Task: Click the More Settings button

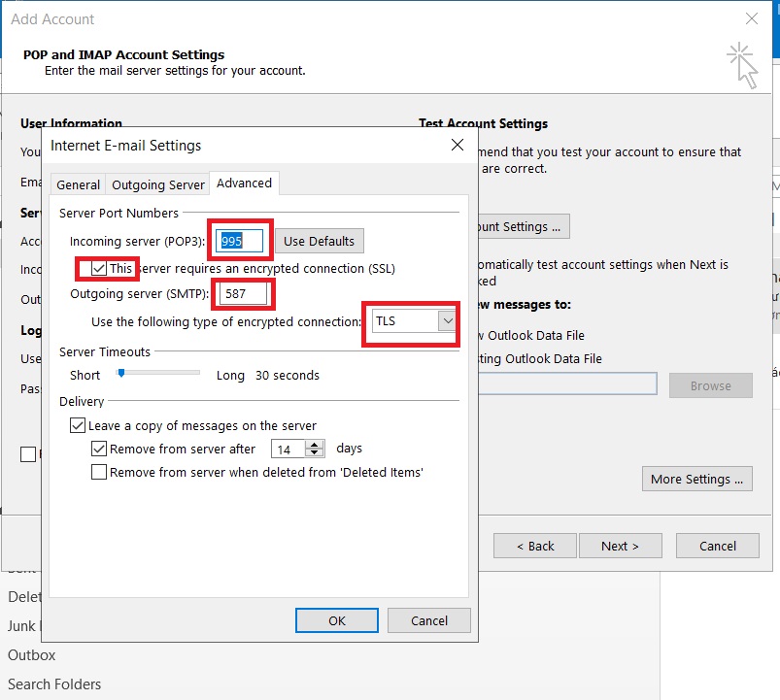Action: [x=696, y=479]
